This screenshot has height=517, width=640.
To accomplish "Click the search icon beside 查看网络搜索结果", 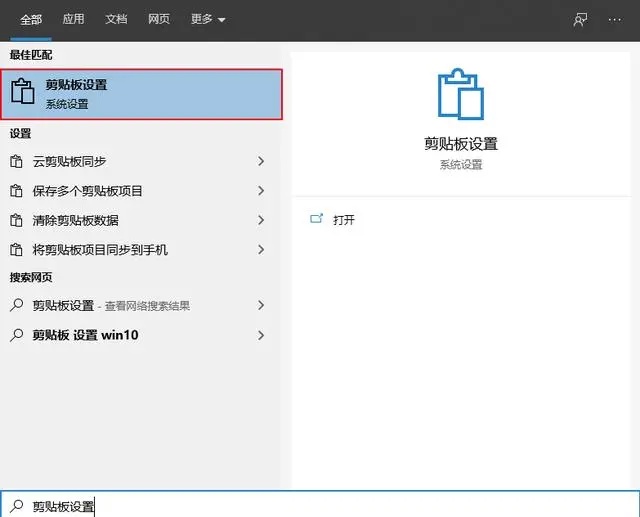I will coord(16,305).
